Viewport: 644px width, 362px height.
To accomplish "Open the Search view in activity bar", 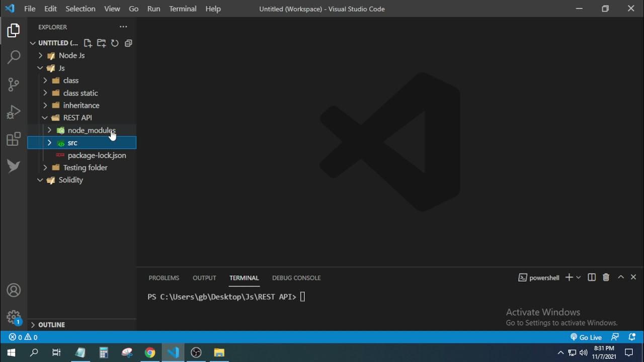I will pyautogui.click(x=14, y=57).
